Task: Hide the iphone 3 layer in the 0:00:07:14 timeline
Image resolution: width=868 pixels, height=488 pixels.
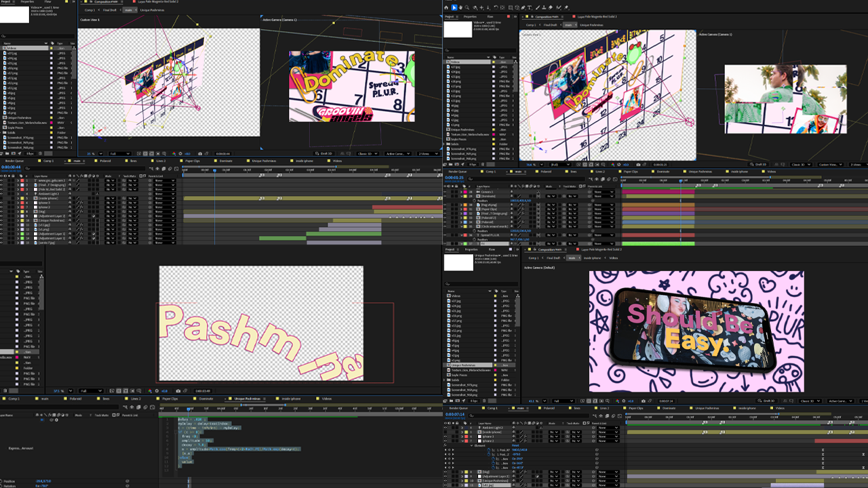Action: [x=446, y=436]
